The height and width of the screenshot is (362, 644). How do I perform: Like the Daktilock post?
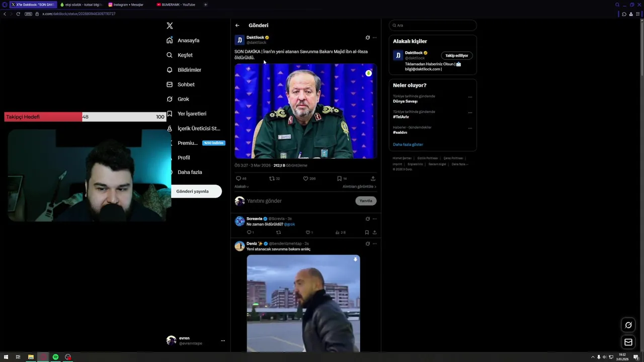pyautogui.click(x=305, y=178)
